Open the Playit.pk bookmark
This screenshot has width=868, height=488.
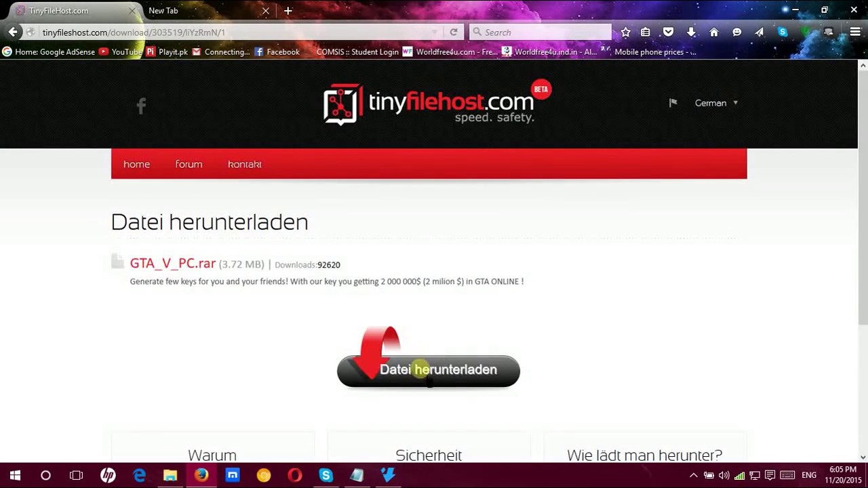167,52
